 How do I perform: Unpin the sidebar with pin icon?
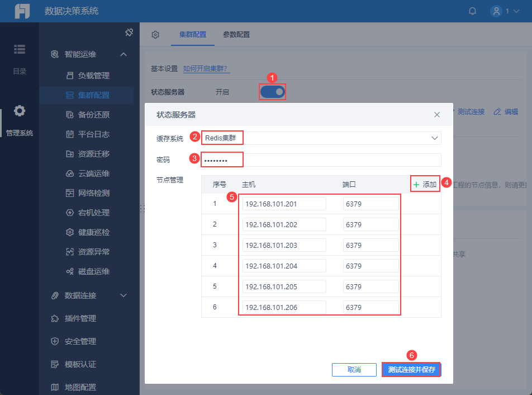pos(129,32)
